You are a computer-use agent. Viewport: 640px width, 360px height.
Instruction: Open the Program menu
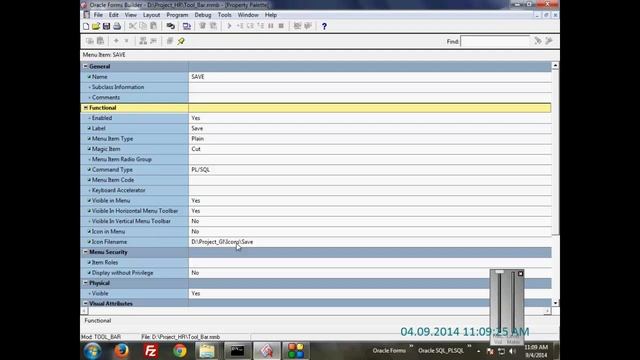click(177, 15)
